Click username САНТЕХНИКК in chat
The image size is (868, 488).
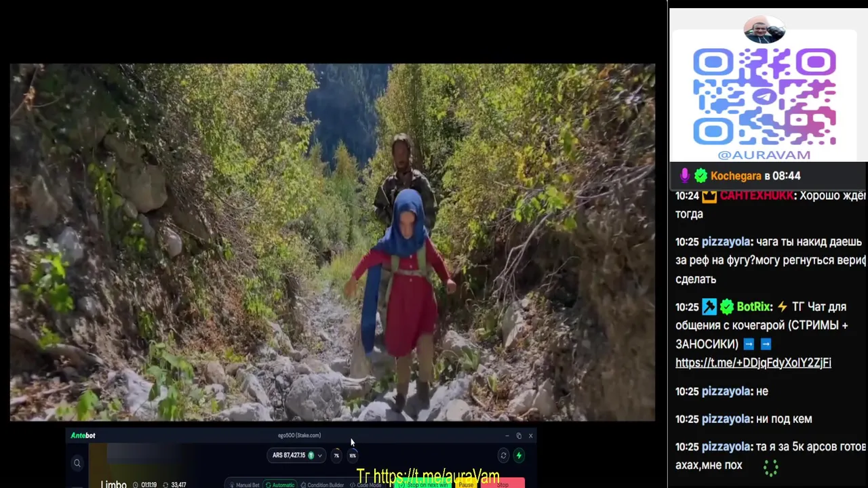point(756,196)
